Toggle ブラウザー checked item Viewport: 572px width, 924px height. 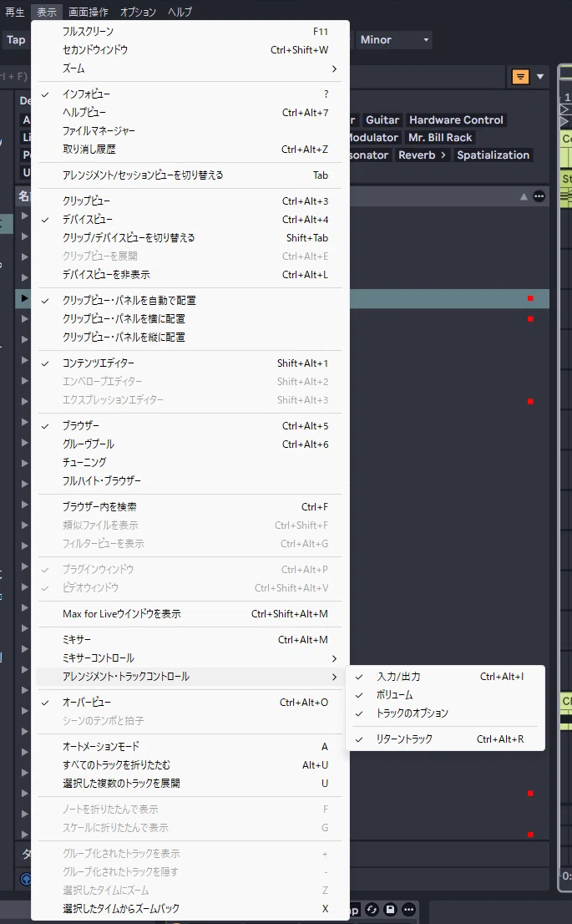click(x=189, y=425)
